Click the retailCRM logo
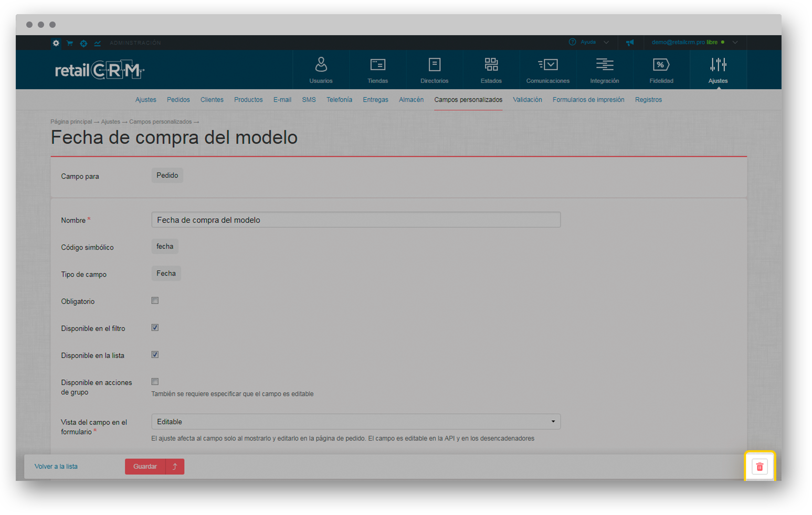This screenshot has width=812, height=515. [x=100, y=70]
